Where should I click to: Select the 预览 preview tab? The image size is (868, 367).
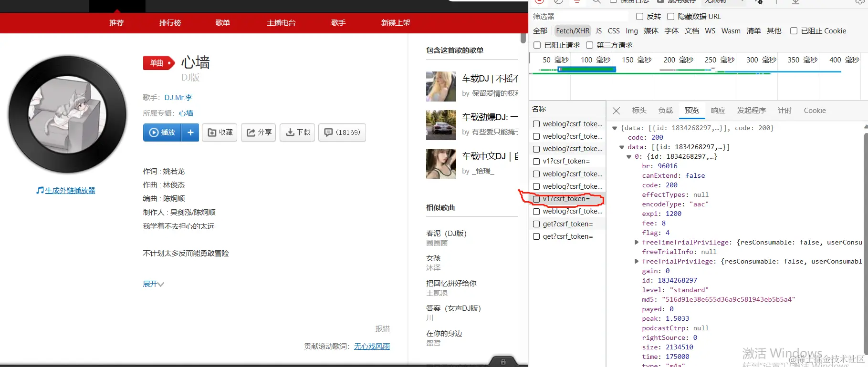tap(691, 111)
